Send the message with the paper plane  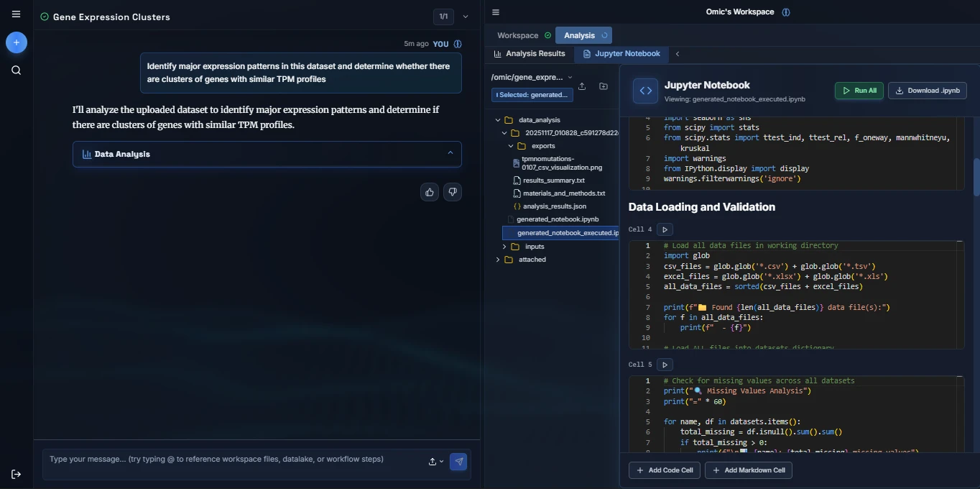point(458,461)
